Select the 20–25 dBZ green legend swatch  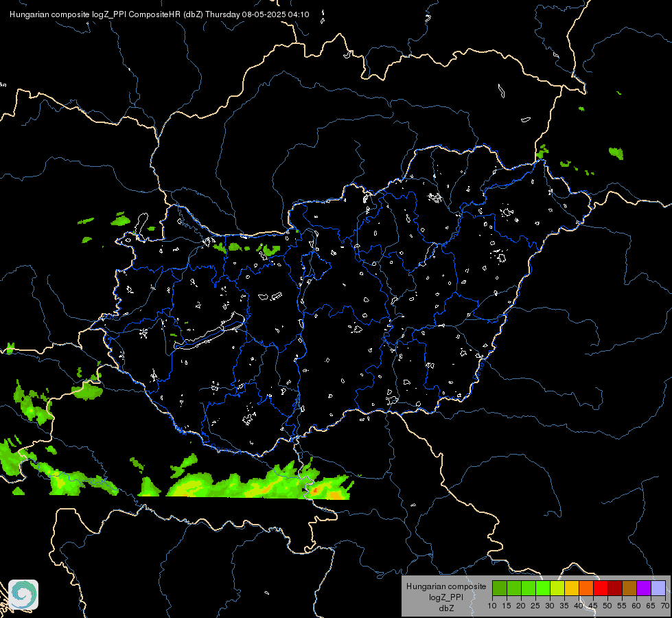pyautogui.click(x=529, y=588)
